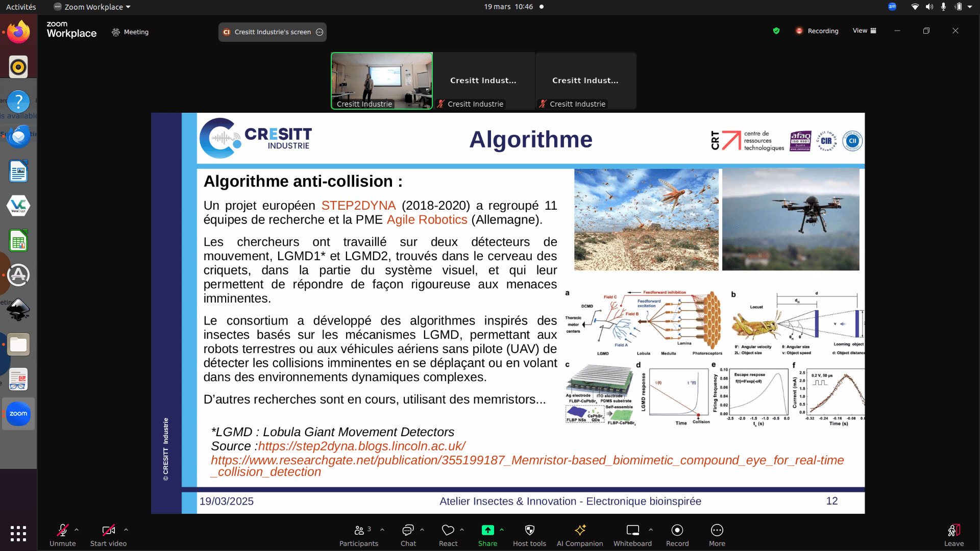980x551 pixels.
Task: Click the microphone status icon in top bar
Action: pos(944,7)
